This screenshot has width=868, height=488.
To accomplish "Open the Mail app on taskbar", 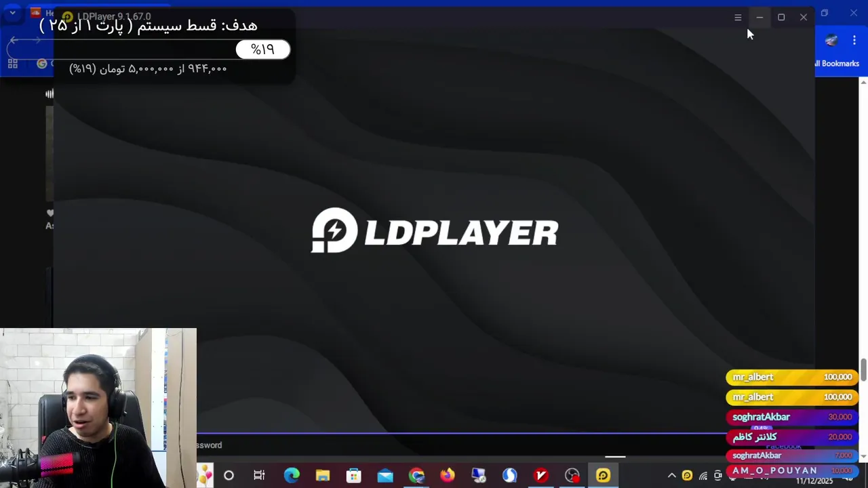I will click(x=385, y=476).
